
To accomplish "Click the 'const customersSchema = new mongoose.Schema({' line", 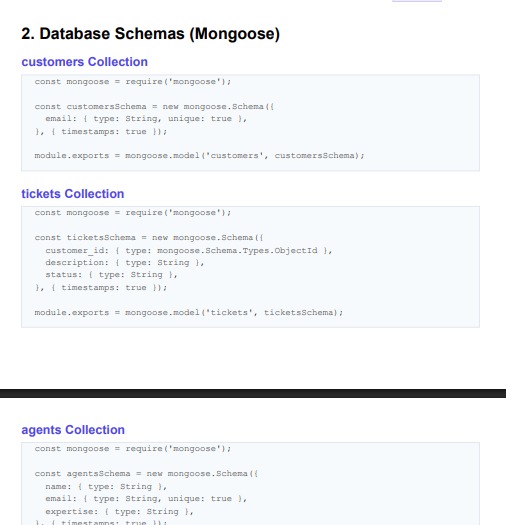I will point(154,106).
